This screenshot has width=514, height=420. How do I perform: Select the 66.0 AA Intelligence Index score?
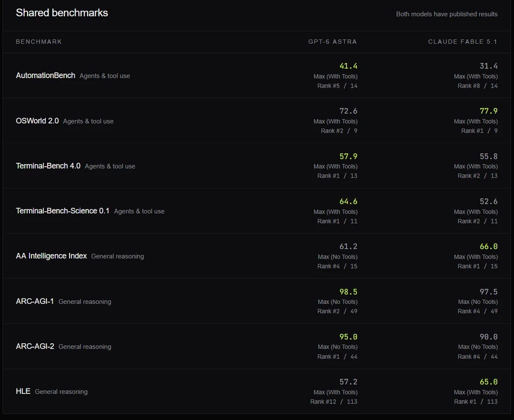(489, 247)
